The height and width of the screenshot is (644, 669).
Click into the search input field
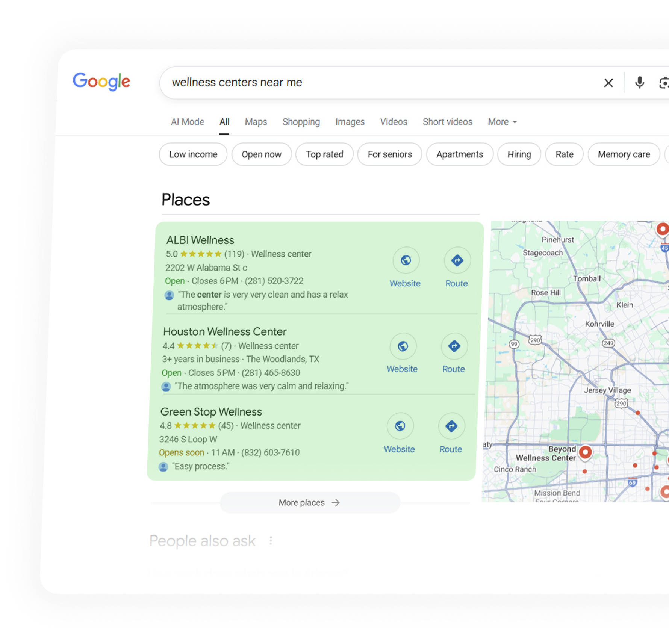coord(376,83)
